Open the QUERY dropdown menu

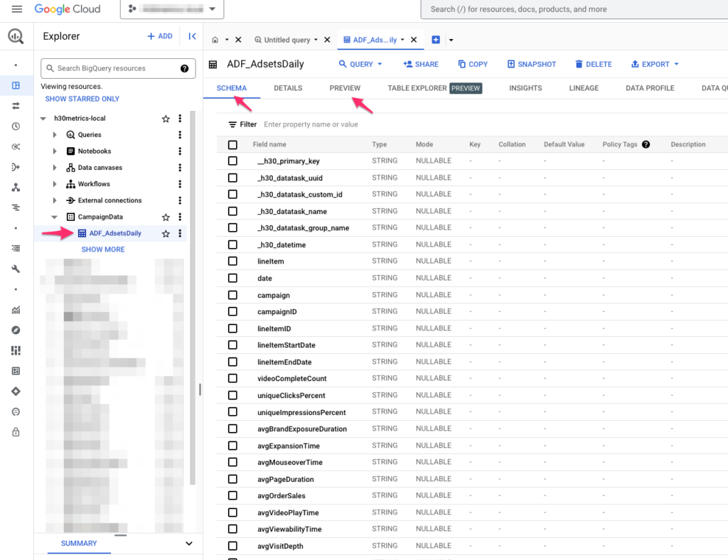pos(360,64)
